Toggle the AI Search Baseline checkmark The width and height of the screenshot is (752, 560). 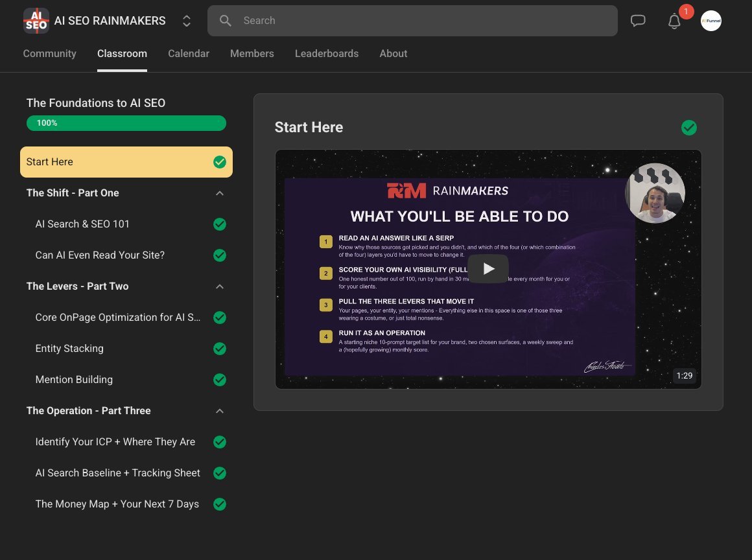click(x=220, y=472)
